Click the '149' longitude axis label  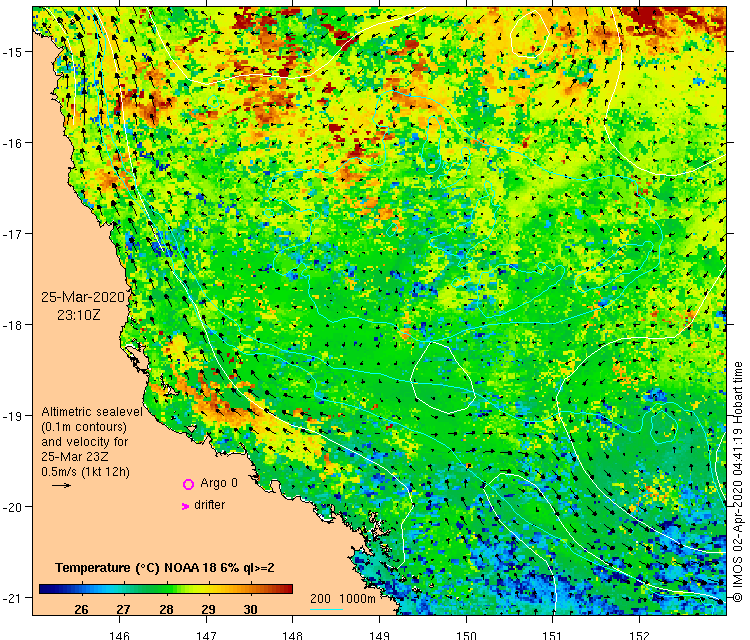(x=379, y=635)
